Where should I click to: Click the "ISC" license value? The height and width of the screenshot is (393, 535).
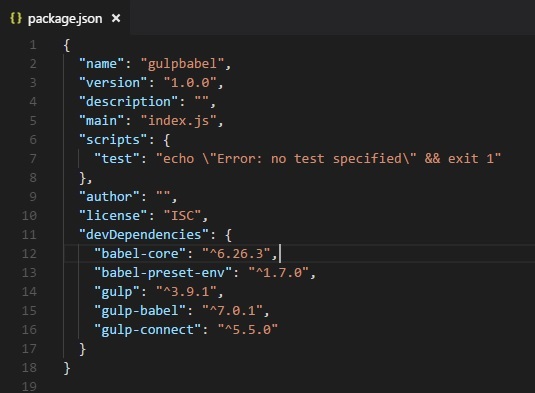coord(182,216)
